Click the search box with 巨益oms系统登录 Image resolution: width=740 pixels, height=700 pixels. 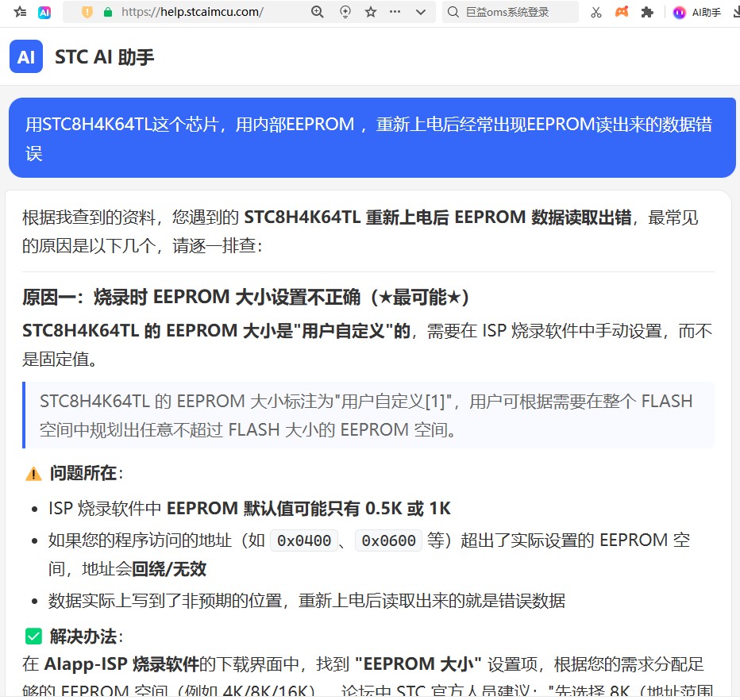[511, 12]
